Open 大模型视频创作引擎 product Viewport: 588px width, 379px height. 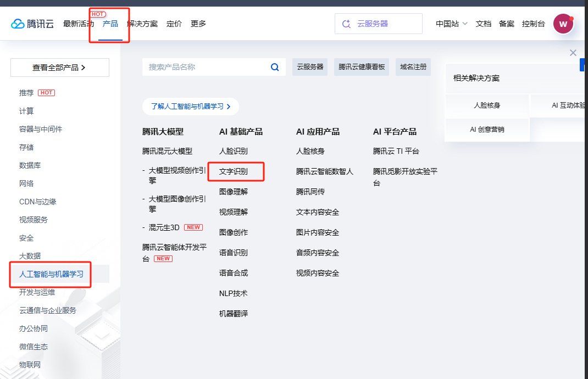tap(177, 175)
